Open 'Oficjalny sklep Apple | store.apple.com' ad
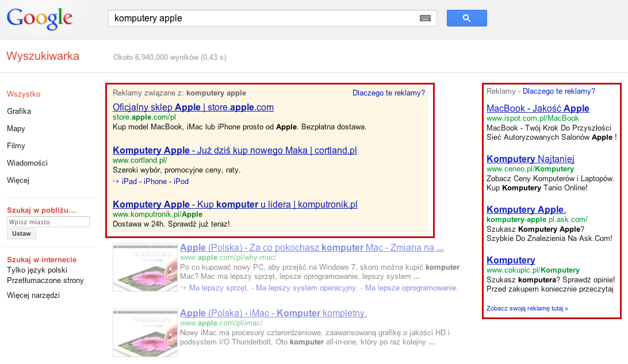Viewport: 628px width, 364px height. 193,108
